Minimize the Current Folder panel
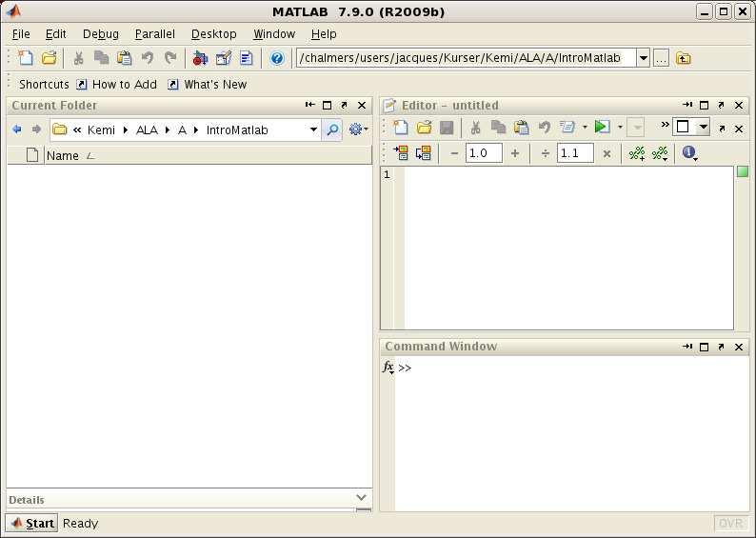The height and width of the screenshot is (538, 756). 310,105
